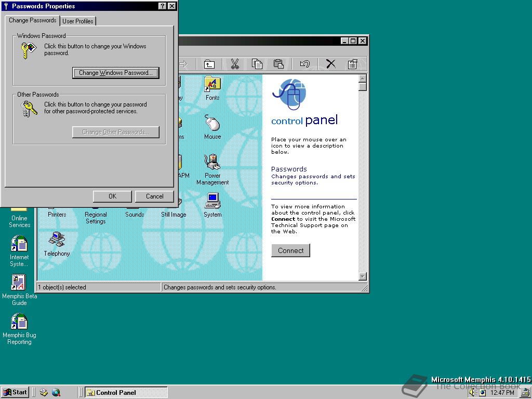Click the tray icon next to the speaker

pos(482,393)
